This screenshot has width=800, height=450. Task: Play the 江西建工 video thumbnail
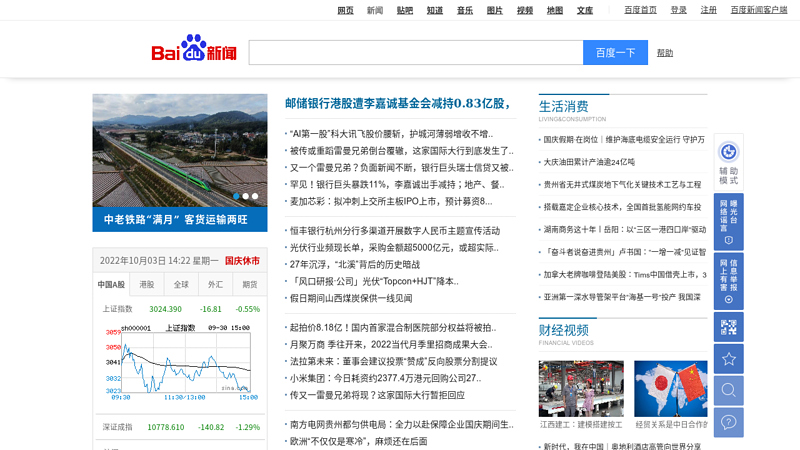(x=581, y=389)
